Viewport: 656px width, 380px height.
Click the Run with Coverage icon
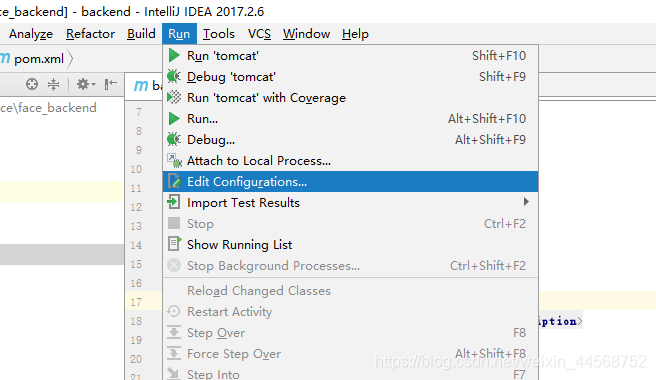pyautogui.click(x=174, y=98)
